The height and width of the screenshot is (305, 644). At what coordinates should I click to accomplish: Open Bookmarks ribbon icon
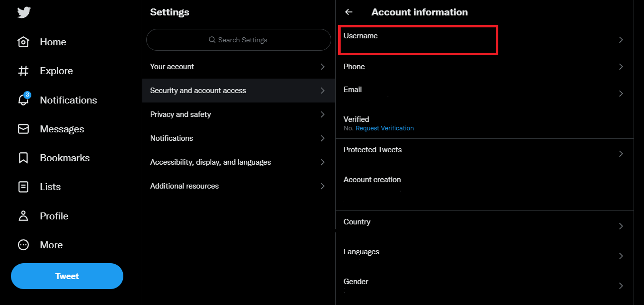pyautogui.click(x=23, y=158)
